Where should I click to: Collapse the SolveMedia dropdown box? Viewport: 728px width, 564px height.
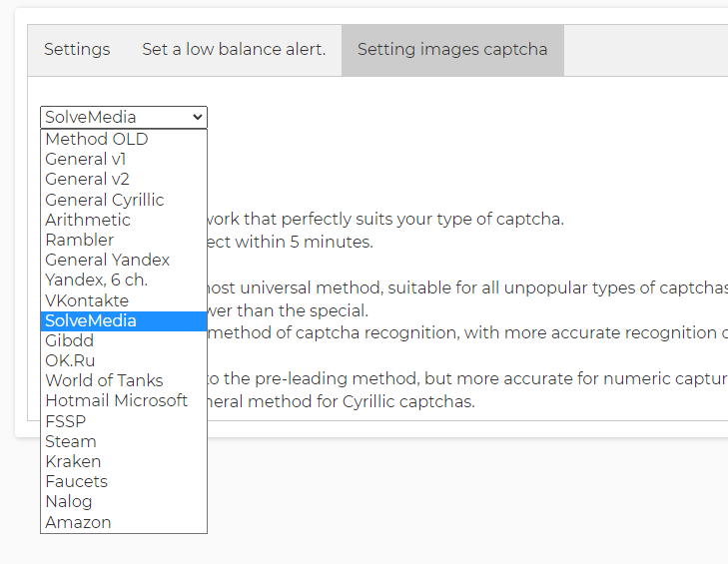coord(124,117)
